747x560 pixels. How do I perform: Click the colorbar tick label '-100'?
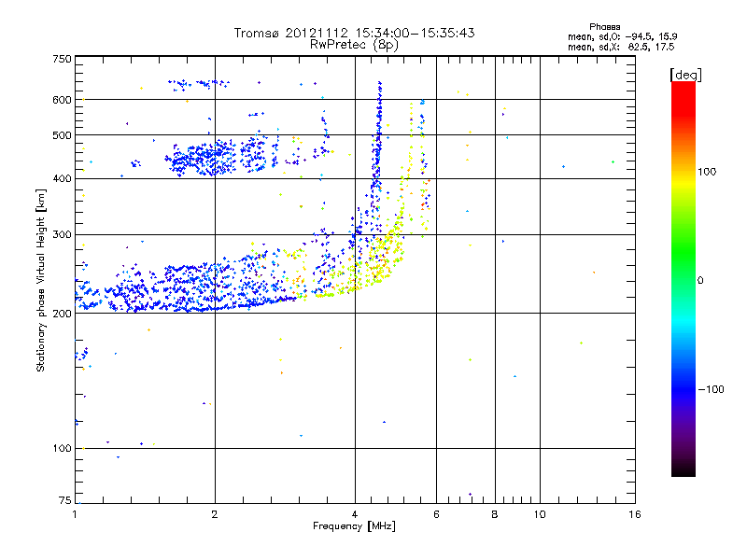[711, 389]
